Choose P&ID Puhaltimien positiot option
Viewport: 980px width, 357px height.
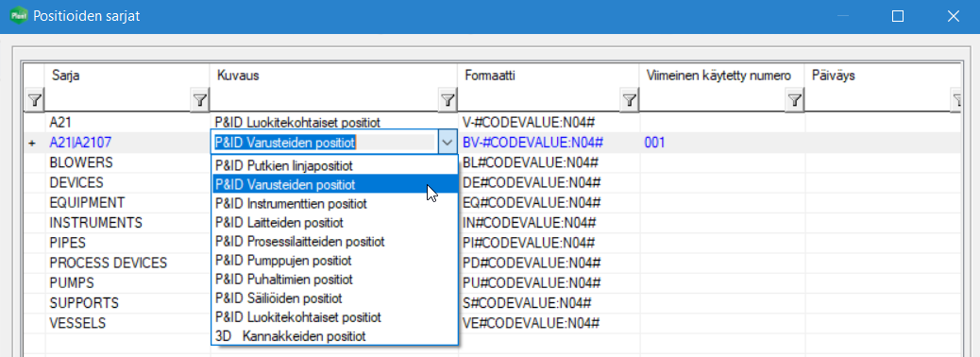click(334, 280)
